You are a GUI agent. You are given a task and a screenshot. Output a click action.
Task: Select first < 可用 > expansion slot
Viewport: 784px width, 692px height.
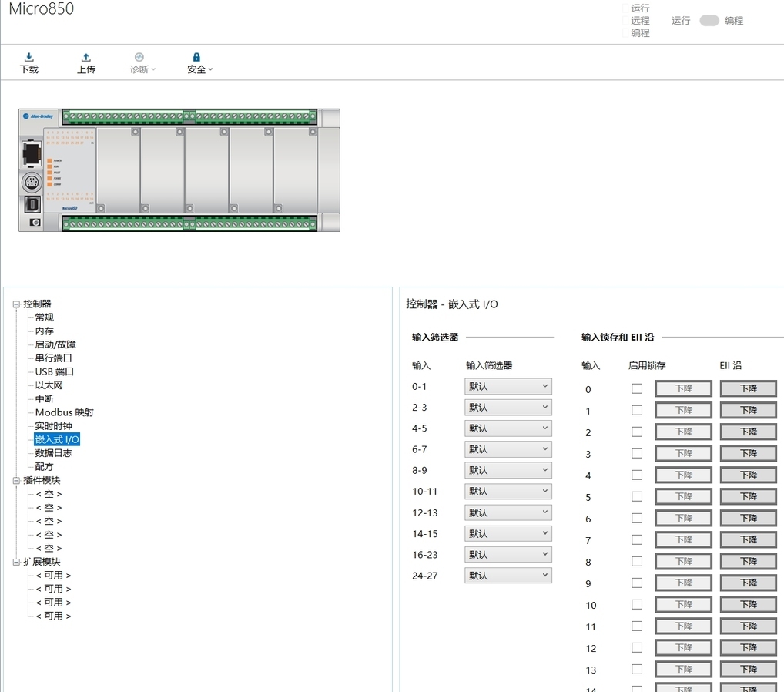pyautogui.click(x=53, y=576)
